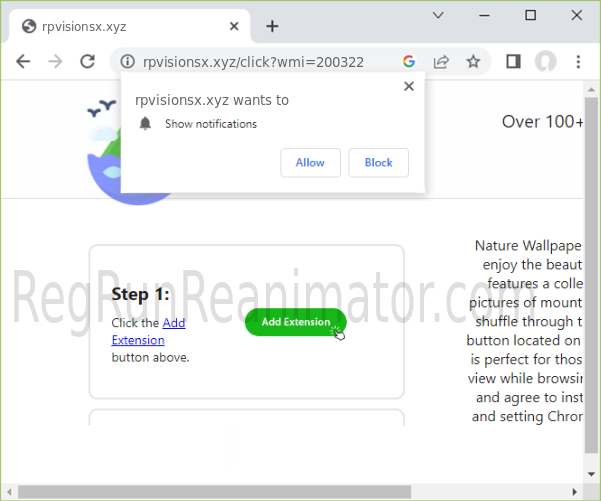Click the Google icon in address bar
601x501 pixels.
click(x=409, y=61)
